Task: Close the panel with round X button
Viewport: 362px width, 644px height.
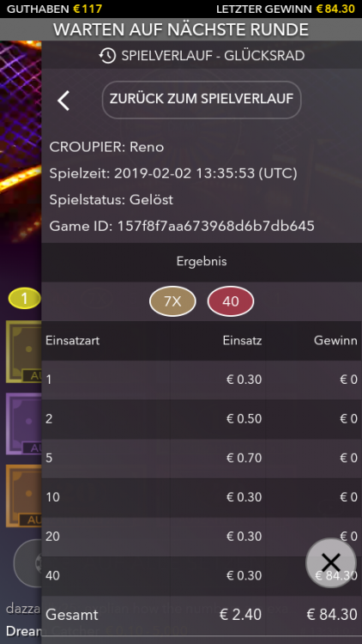Action: point(331,562)
